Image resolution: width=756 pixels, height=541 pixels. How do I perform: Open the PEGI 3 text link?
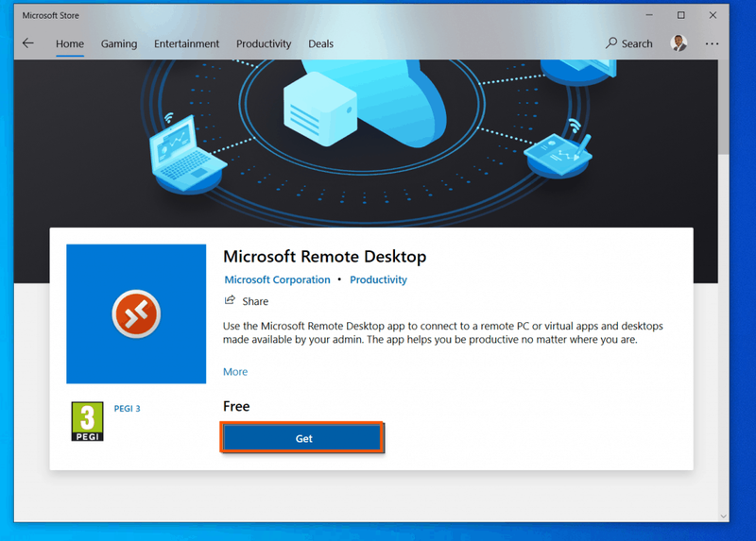click(127, 409)
